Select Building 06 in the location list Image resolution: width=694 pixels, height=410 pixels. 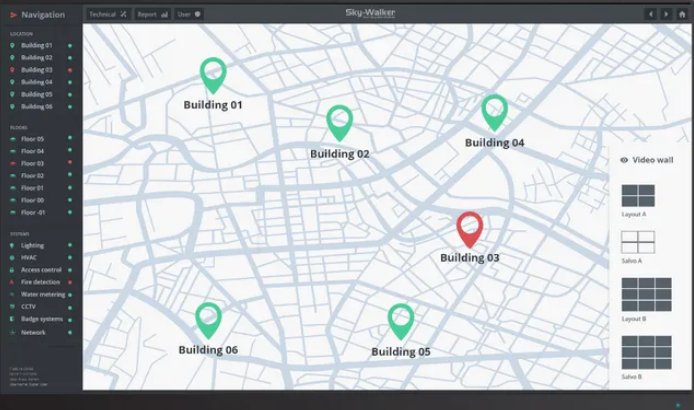click(x=41, y=106)
